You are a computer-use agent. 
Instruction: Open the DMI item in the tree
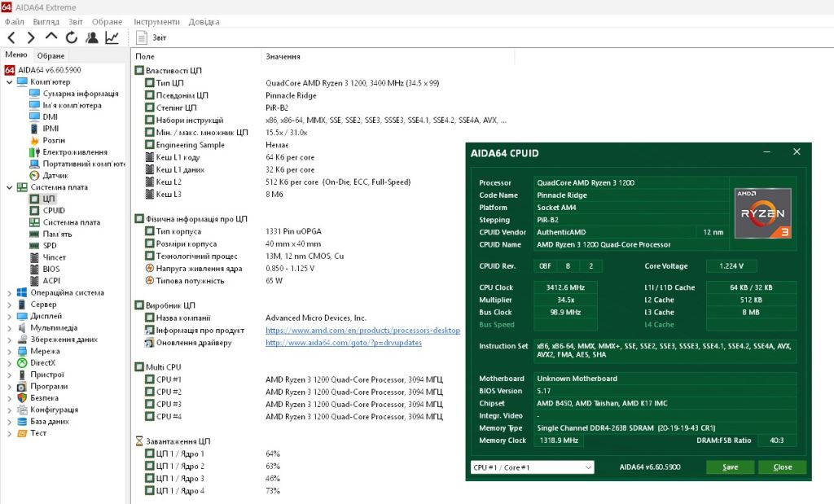click(50, 117)
